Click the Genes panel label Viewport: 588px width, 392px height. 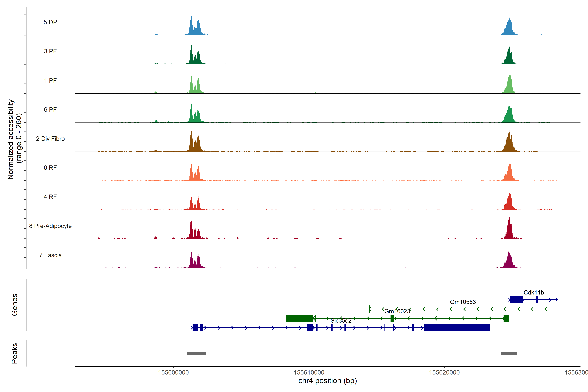pos(15,304)
